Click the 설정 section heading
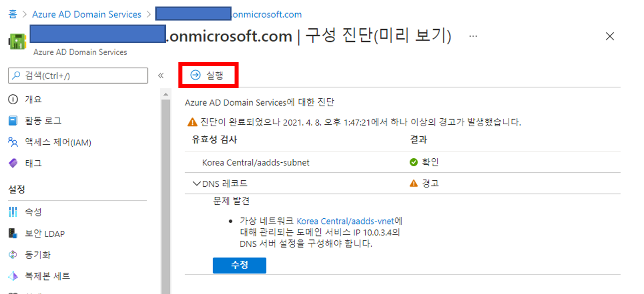 tap(17, 190)
